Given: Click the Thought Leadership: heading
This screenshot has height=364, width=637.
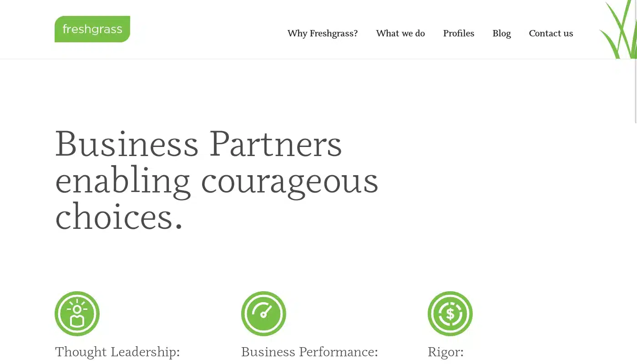Looking at the screenshot, I should click(x=117, y=352).
